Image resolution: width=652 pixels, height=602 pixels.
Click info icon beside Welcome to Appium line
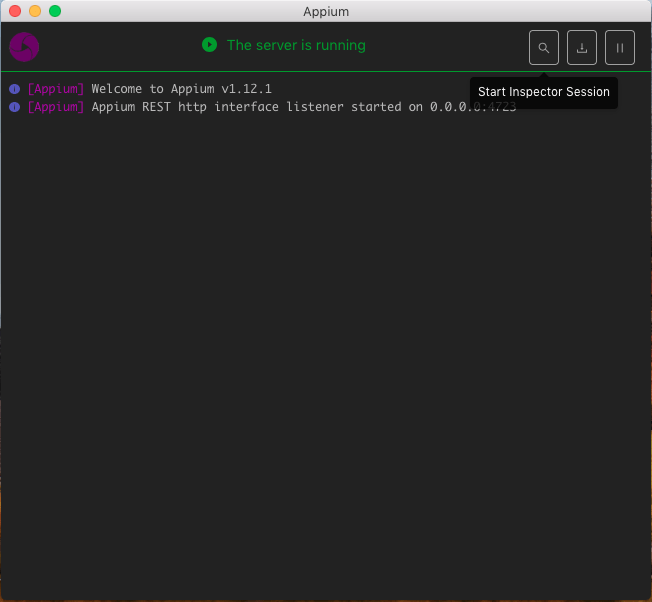15,89
